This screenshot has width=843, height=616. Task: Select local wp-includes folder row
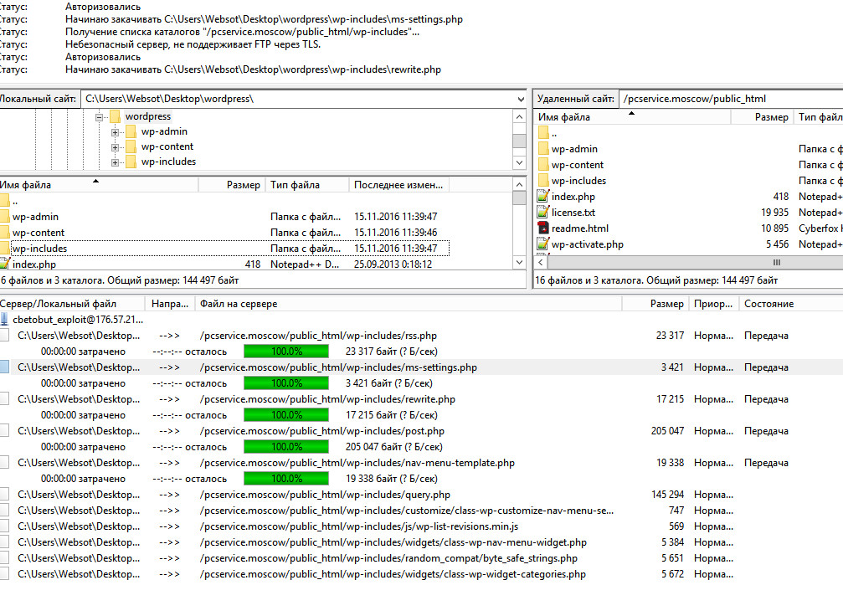click(224, 249)
